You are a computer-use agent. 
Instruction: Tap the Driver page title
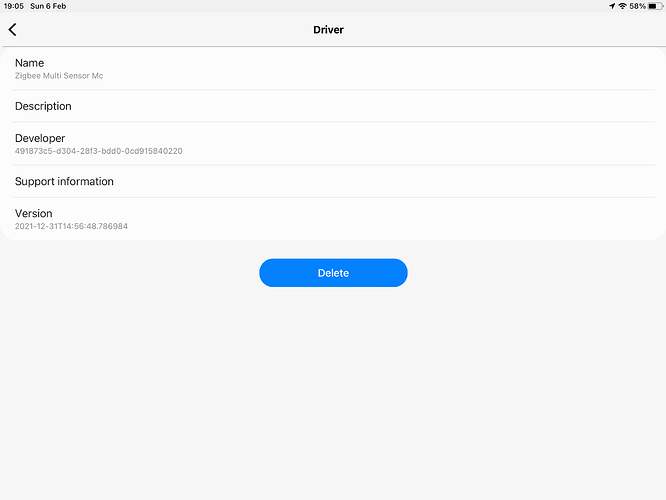tap(328, 30)
